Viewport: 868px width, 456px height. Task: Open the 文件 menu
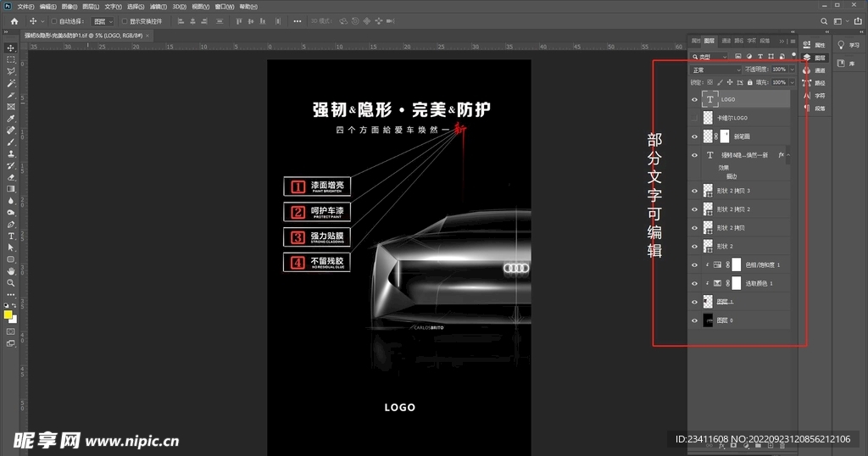point(25,6)
